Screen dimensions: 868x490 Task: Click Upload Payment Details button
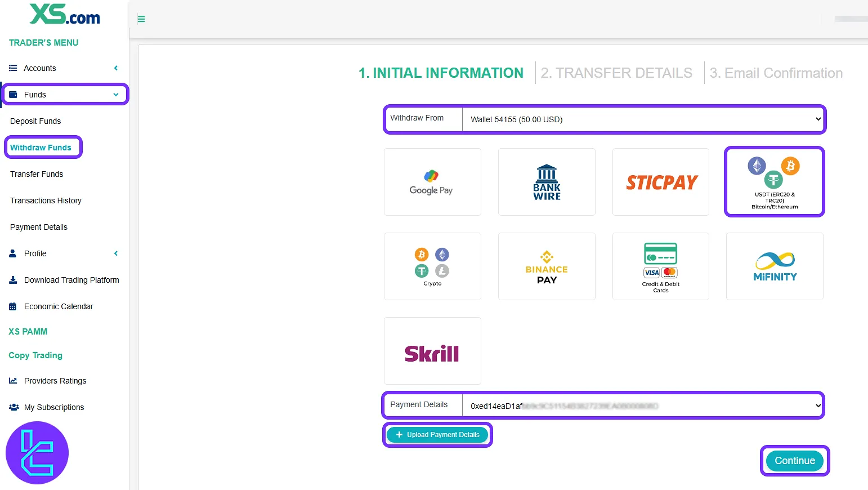(437, 435)
